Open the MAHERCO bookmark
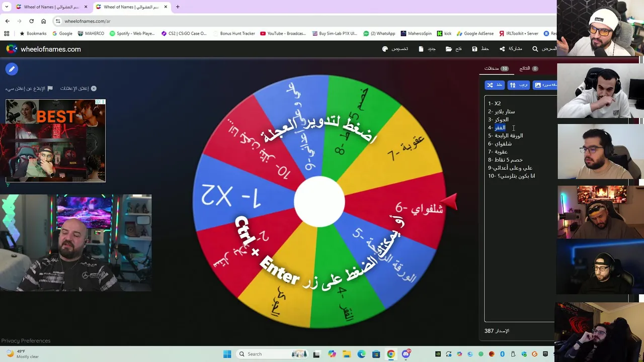The image size is (644, 362). (x=91, y=34)
